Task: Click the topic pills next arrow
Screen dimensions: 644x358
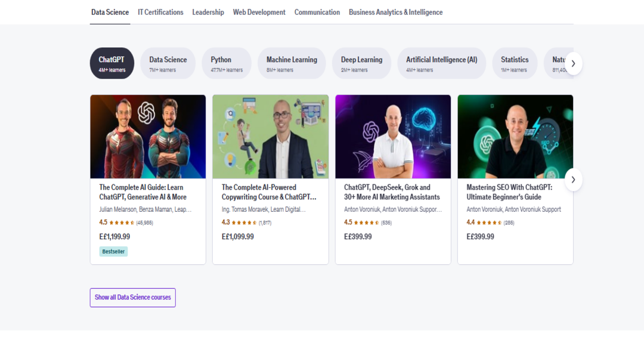Action: [574, 64]
